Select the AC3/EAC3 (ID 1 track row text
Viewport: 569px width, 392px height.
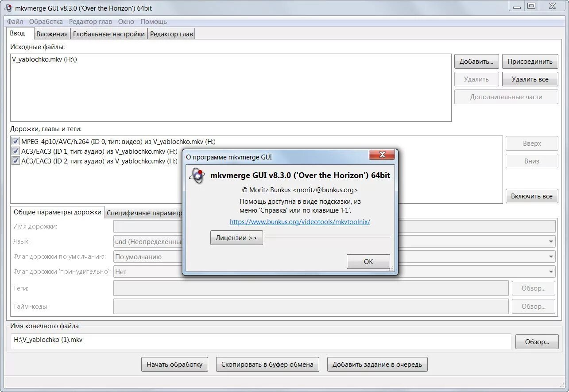tap(99, 151)
